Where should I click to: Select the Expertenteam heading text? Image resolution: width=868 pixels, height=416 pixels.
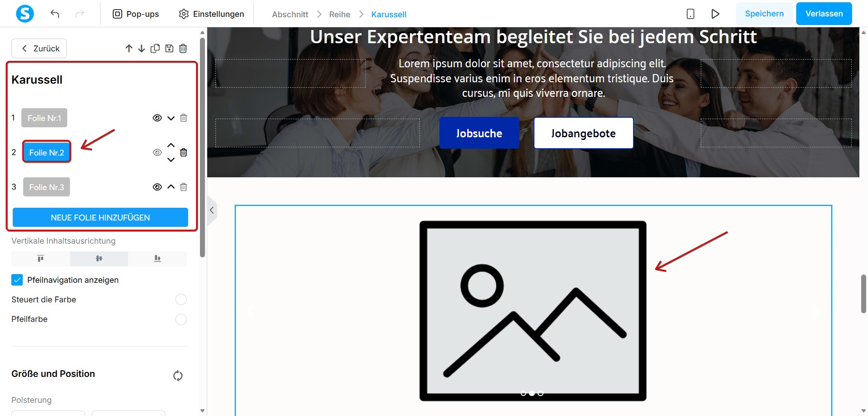(533, 37)
